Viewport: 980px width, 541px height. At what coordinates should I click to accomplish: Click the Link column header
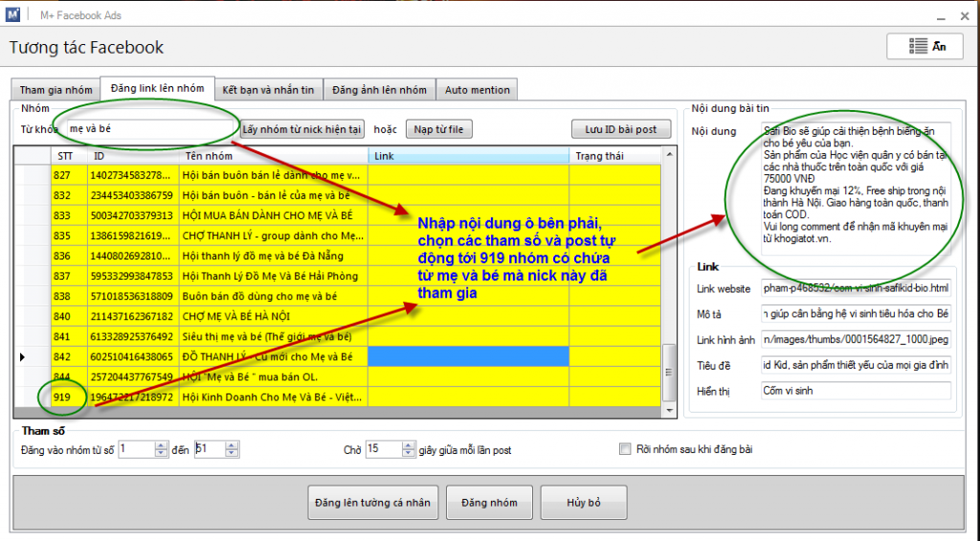click(469, 156)
